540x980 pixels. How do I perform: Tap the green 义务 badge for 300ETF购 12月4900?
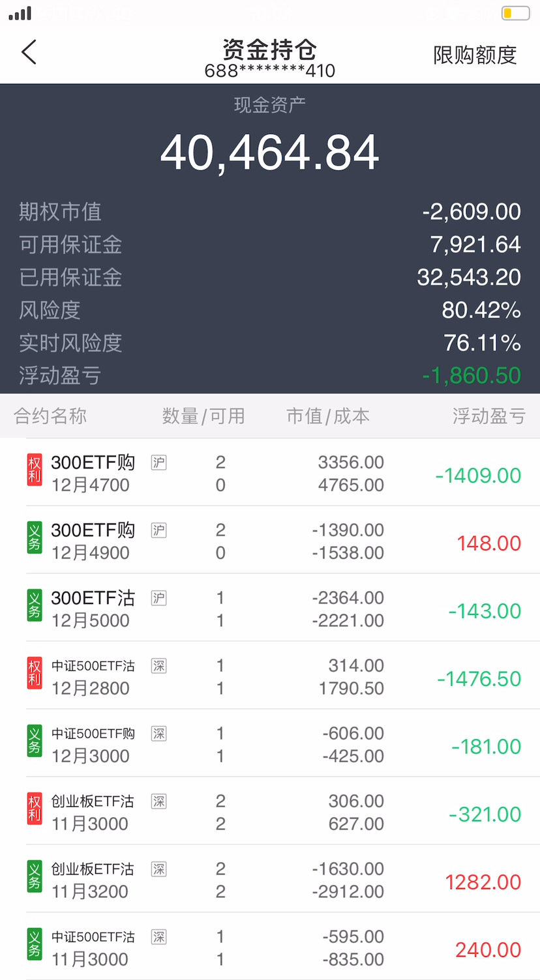pyautogui.click(x=35, y=538)
